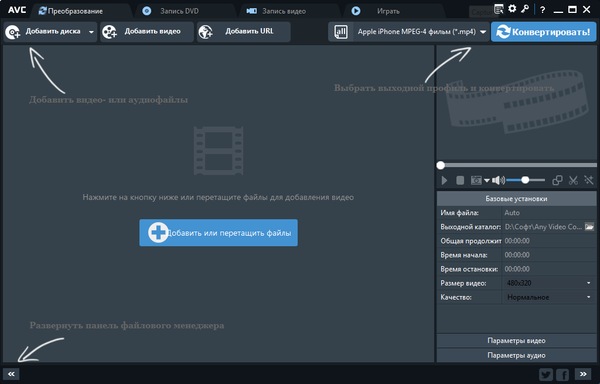
Task: Click the Время начала 00:00:00 value
Action: pyautogui.click(x=517, y=255)
